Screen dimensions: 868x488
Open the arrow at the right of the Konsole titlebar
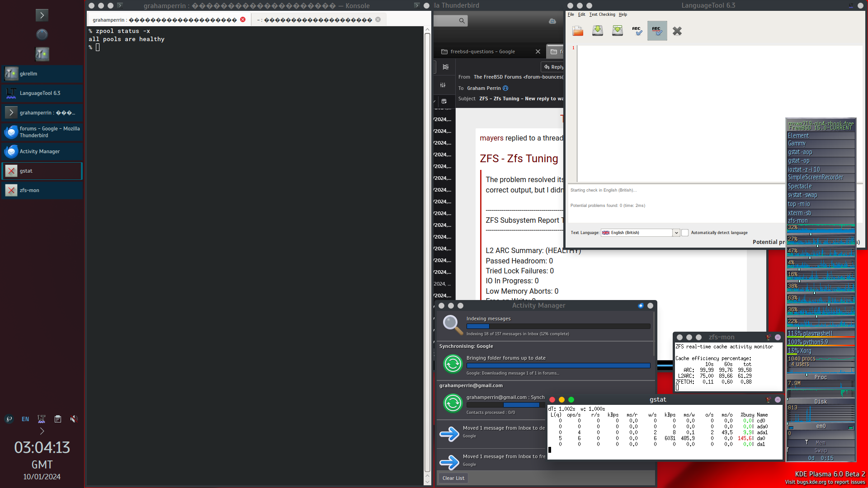417,5
